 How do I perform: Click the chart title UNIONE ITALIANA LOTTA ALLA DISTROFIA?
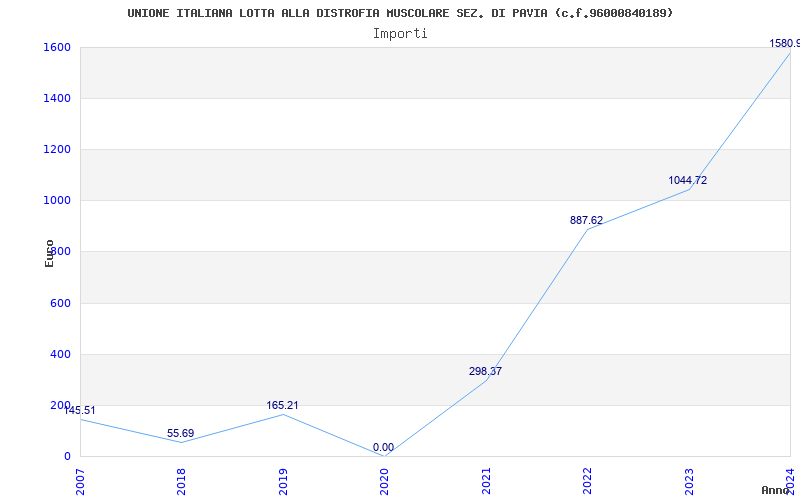point(400,13)
